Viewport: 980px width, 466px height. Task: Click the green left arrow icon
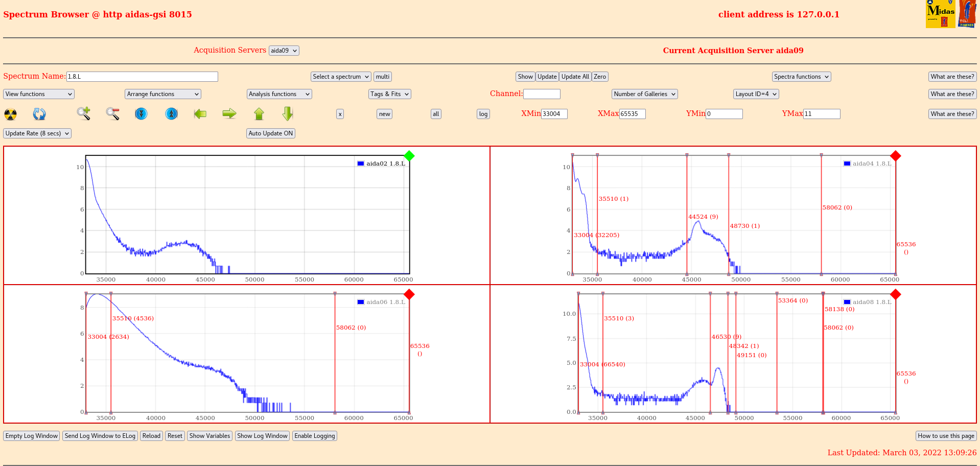click(200, 113)
